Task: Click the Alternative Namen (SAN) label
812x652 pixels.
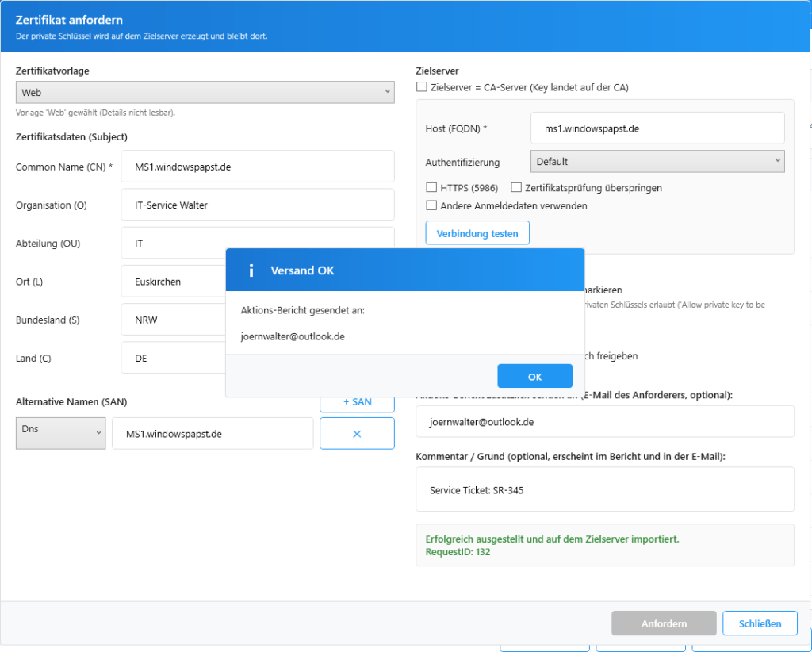Action: click(71, 402)
